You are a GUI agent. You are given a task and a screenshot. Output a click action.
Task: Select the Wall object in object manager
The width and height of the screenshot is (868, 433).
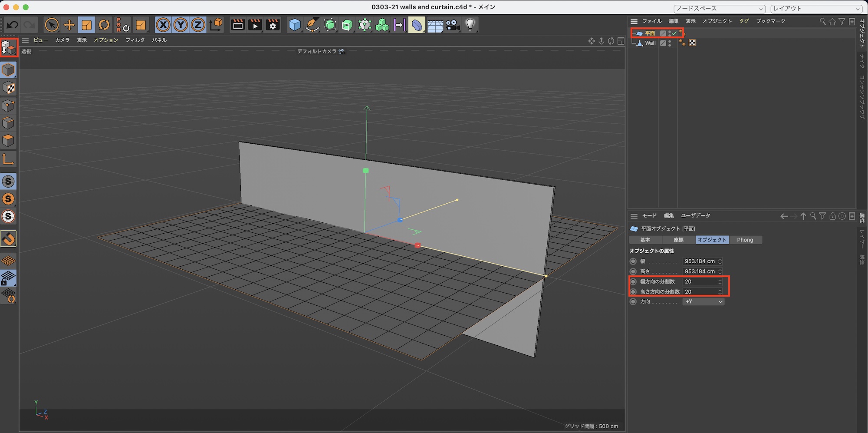pyautogui.click(x=650, y=43)
